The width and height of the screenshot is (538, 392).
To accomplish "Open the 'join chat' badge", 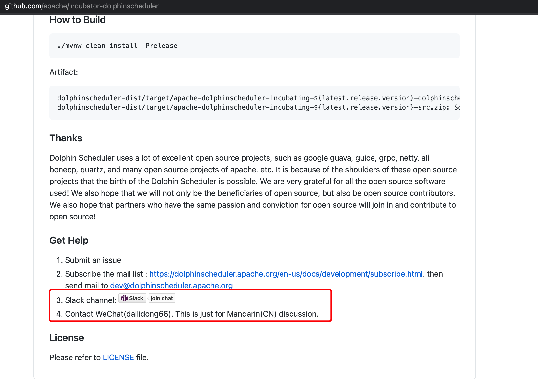I will [x=162, y=298].
